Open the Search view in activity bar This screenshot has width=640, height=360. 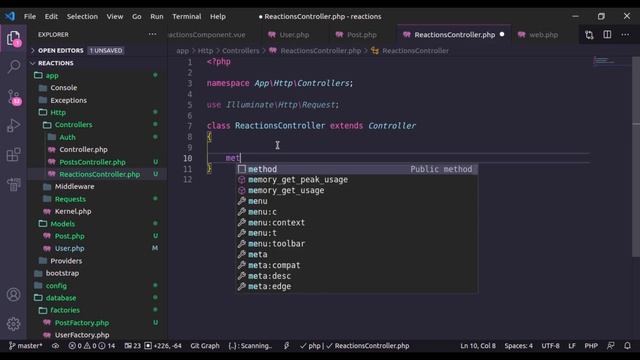pos(13,67)
